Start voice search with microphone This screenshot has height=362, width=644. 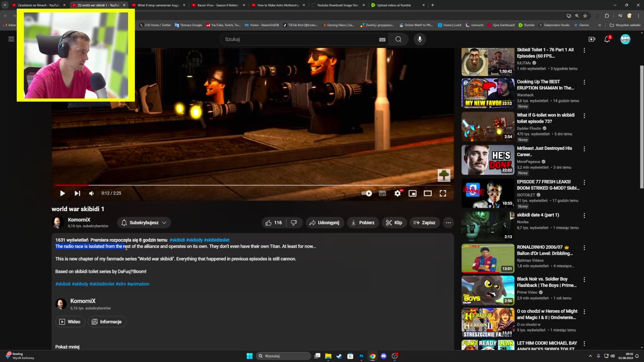point(420,39)
